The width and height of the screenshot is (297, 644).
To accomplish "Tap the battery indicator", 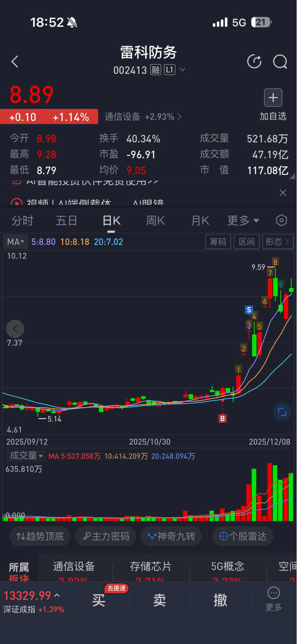I will [261, 22].
